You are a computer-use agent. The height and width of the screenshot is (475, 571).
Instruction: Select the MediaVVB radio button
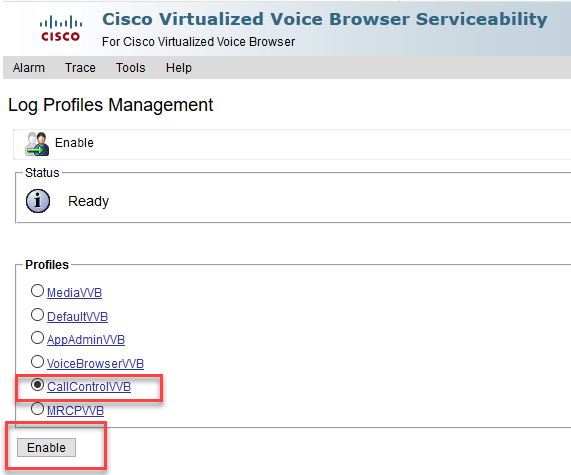[x=37, y=291]
